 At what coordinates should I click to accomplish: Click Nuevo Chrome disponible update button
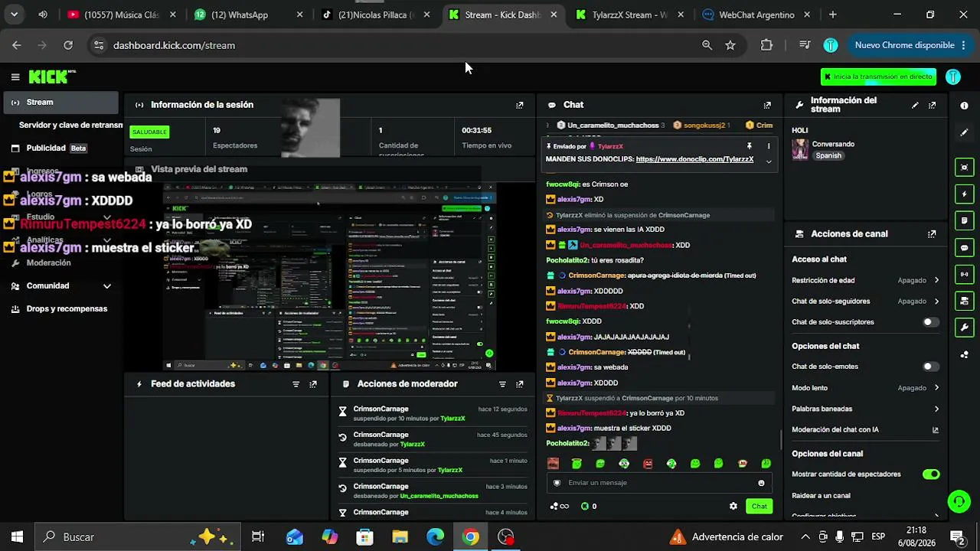[x=910, y=45]
